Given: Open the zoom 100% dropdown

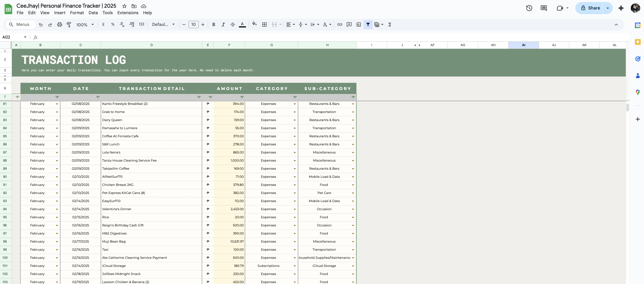Looking at the screenshot, I should point(85,25).
